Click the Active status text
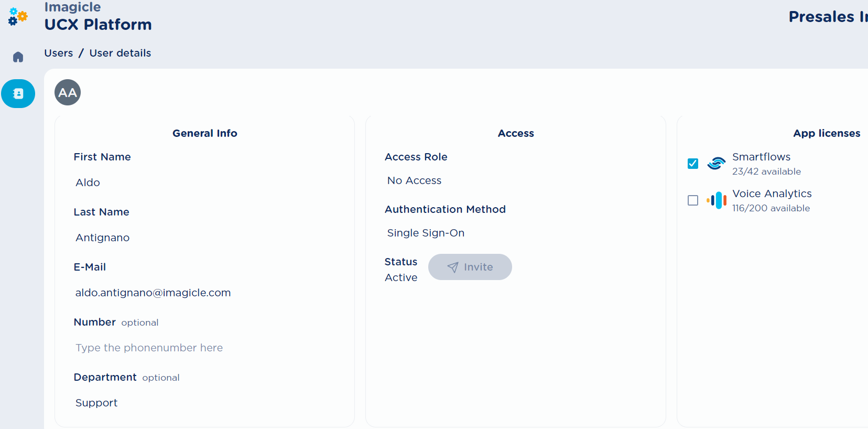 coord(401,277)
